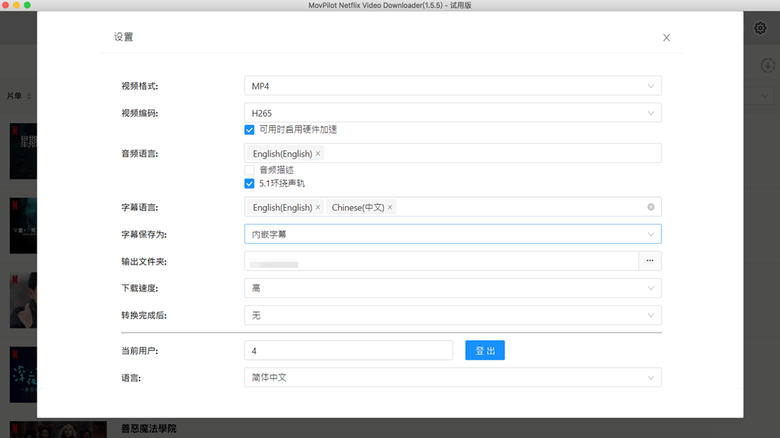Viewport: 780px width, 438px height.
Task: Remove Chinese(中文) subtitle language tag
Action: [x=390, y=207]
